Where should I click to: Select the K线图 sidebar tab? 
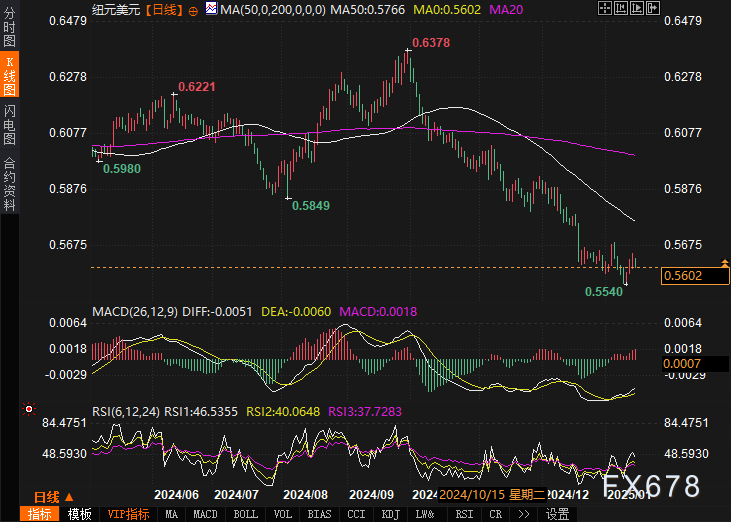[x=9, y=75]
